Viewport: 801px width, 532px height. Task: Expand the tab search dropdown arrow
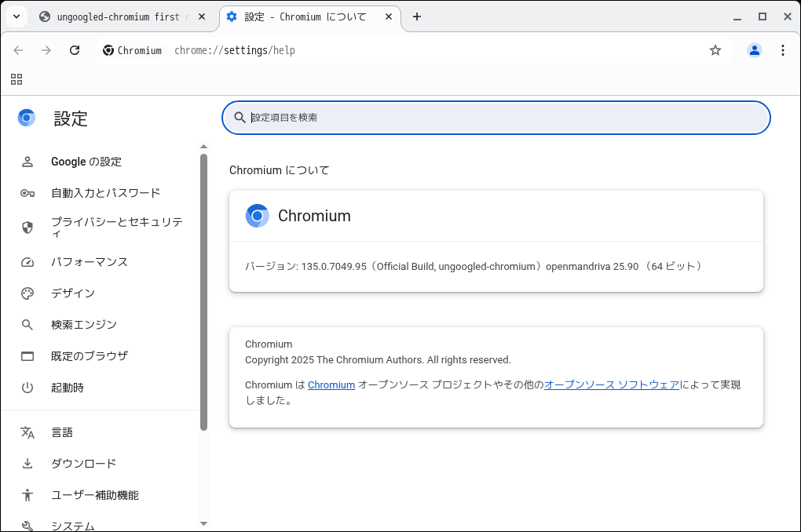(16, 17)
